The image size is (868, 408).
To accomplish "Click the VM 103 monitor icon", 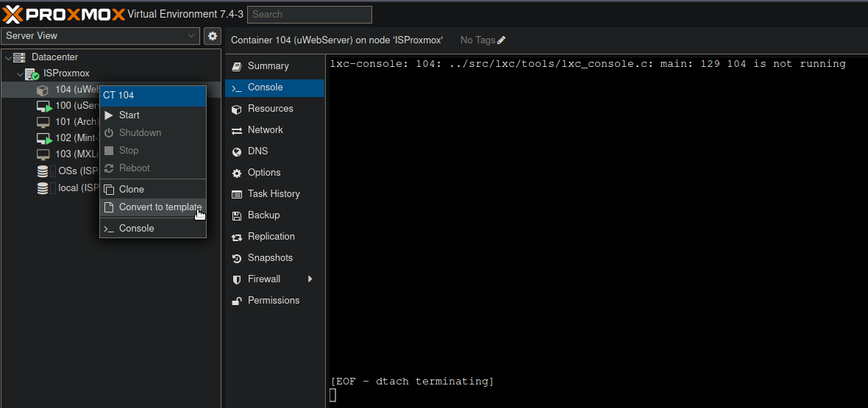I will click(42, 154).
